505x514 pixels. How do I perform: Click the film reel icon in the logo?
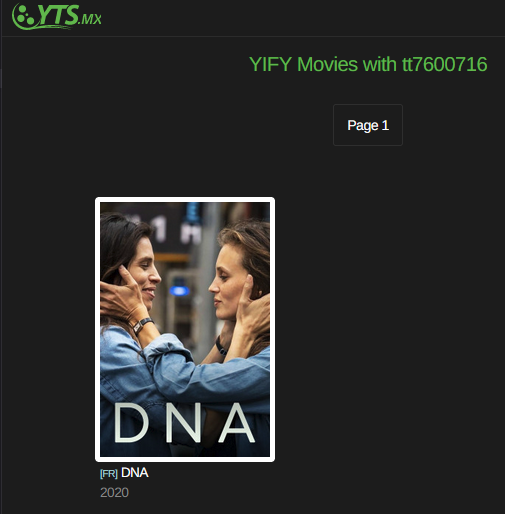[23, 16]
